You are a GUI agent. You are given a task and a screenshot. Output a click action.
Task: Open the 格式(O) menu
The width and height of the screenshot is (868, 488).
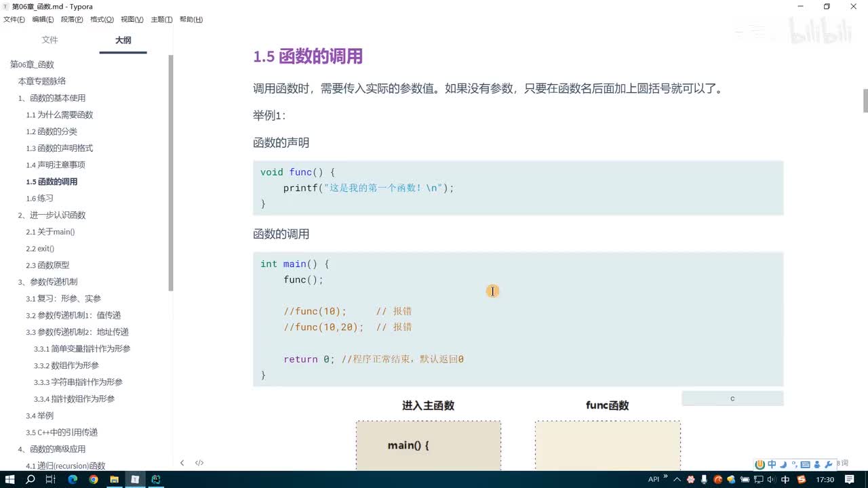(102, 20)
